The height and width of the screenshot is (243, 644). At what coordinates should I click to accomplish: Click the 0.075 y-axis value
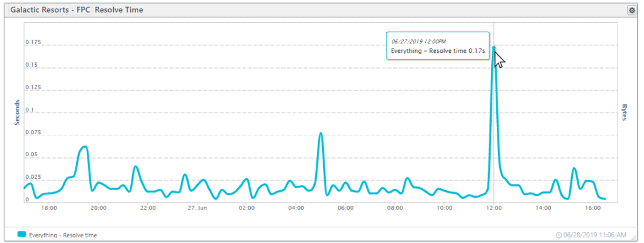[x=33, y=132]
